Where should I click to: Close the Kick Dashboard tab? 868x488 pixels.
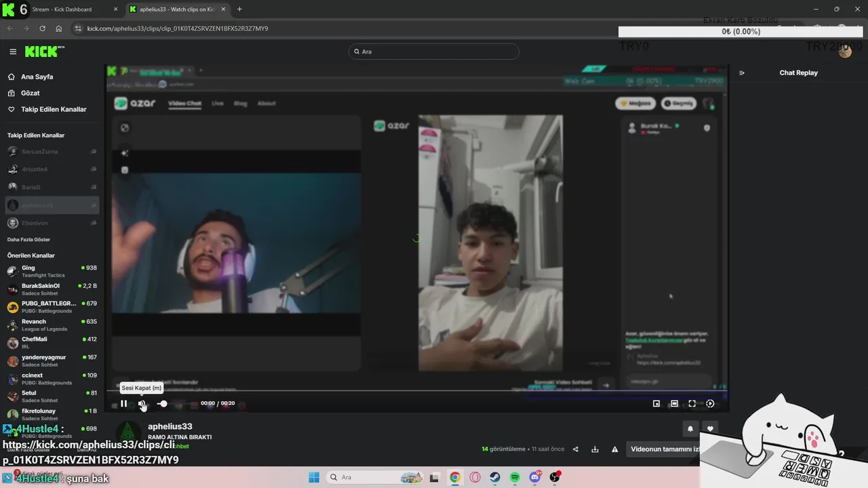pos(115,9)
